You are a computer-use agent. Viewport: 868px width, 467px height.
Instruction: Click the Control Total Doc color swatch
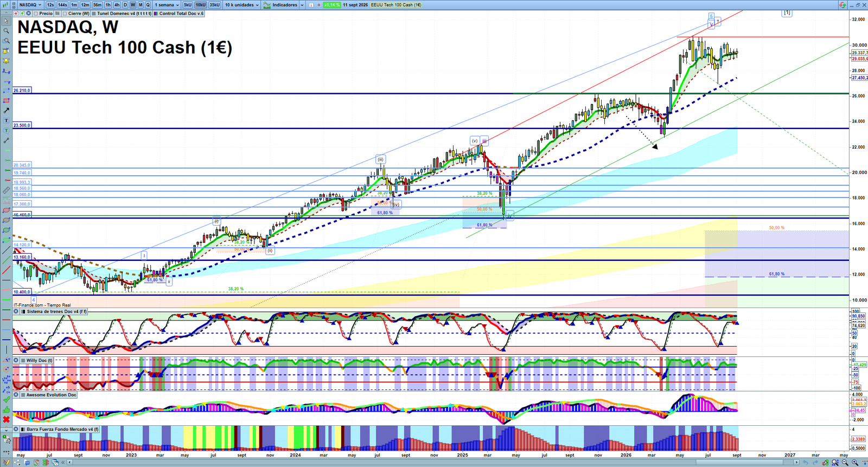(x=156, y=14)
